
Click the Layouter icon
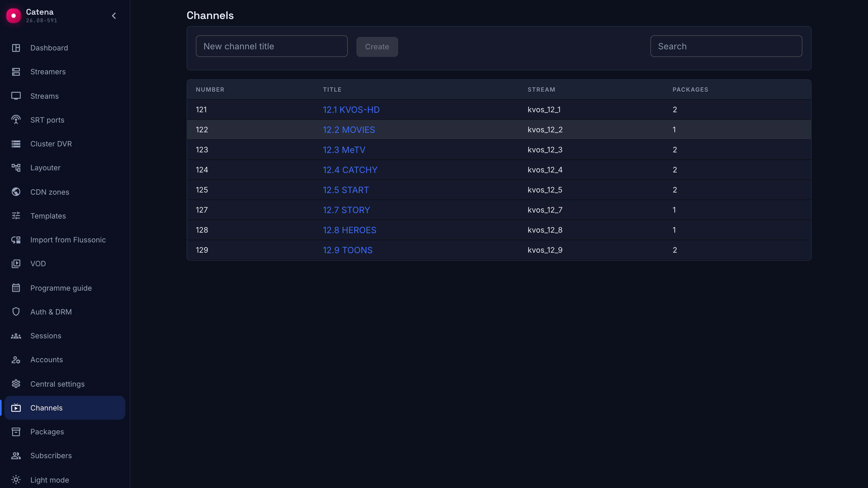[16, 168]
